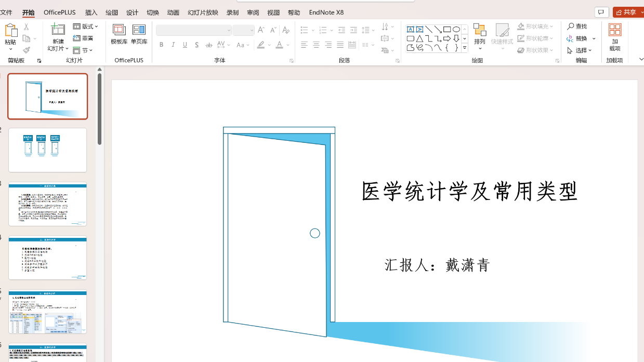Open the EndNote X8 tab
This screenshot has width=644, height=362.
pyautogui.click(x=326, y=12)
